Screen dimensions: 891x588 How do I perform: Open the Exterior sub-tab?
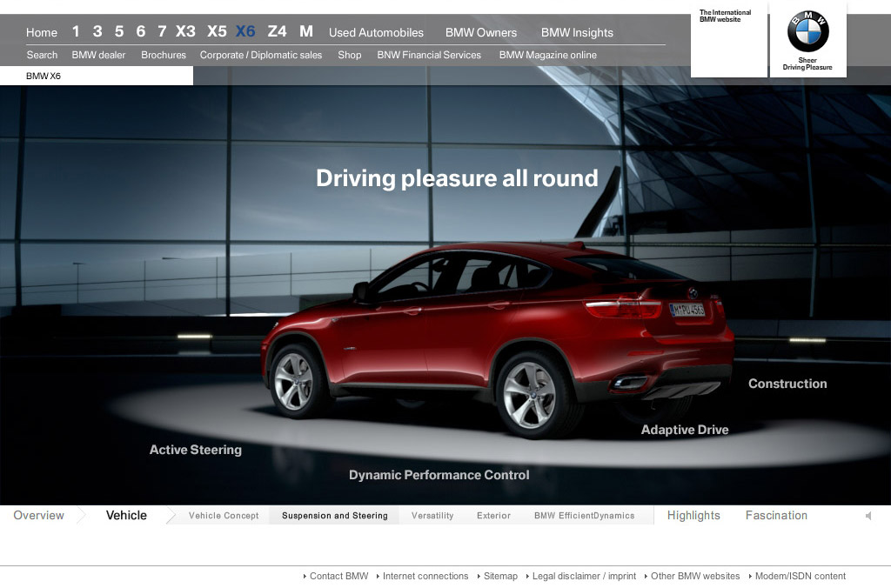tap(494, 516)
